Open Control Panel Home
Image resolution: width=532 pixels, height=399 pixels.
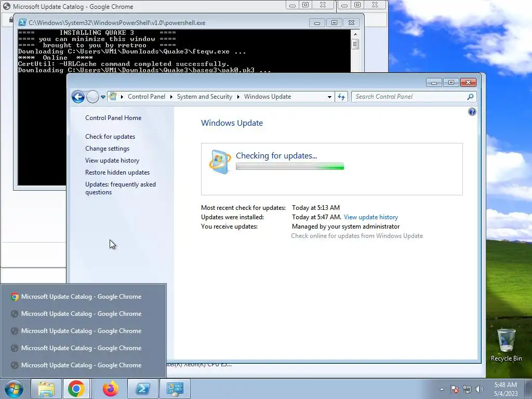pyautogui.click(x=113, y=118)
